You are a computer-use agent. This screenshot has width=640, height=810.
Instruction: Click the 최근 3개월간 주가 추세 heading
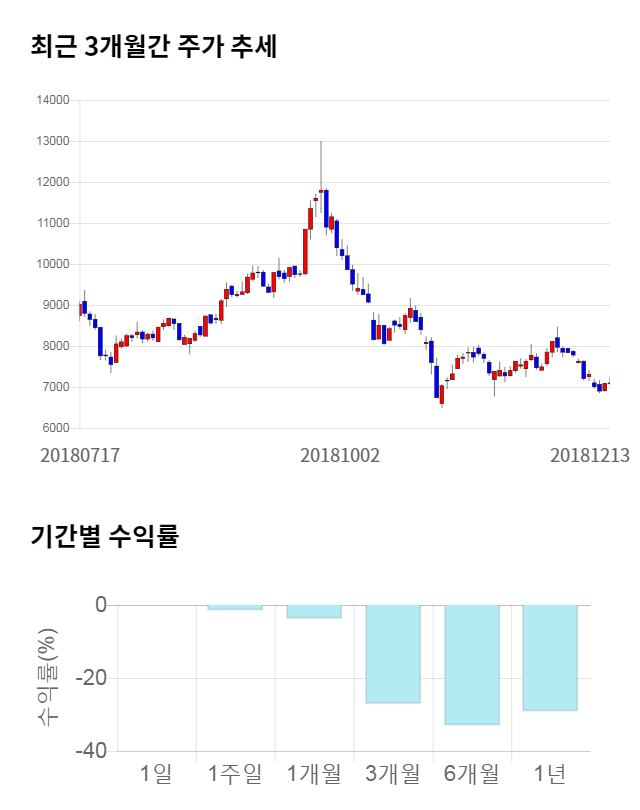(x=153, y=46)
